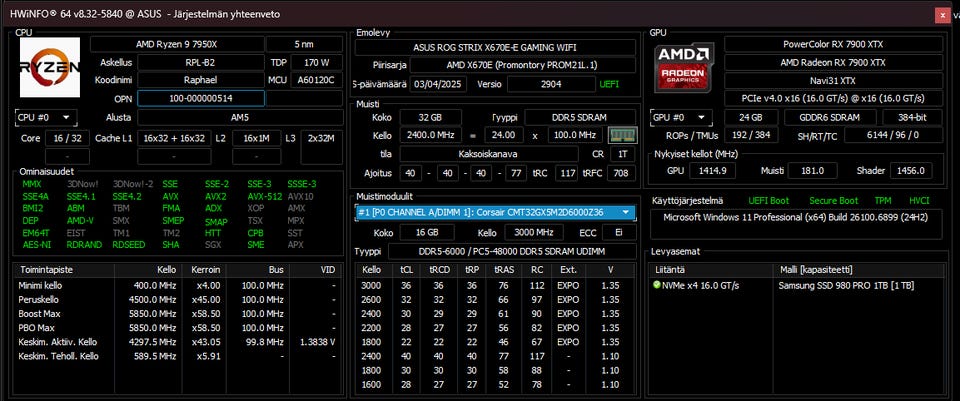The image size is (960, 401).
Task: Select the 1600 row in the memory timings table
Action: pyautogui.click(x=495, y=384)
